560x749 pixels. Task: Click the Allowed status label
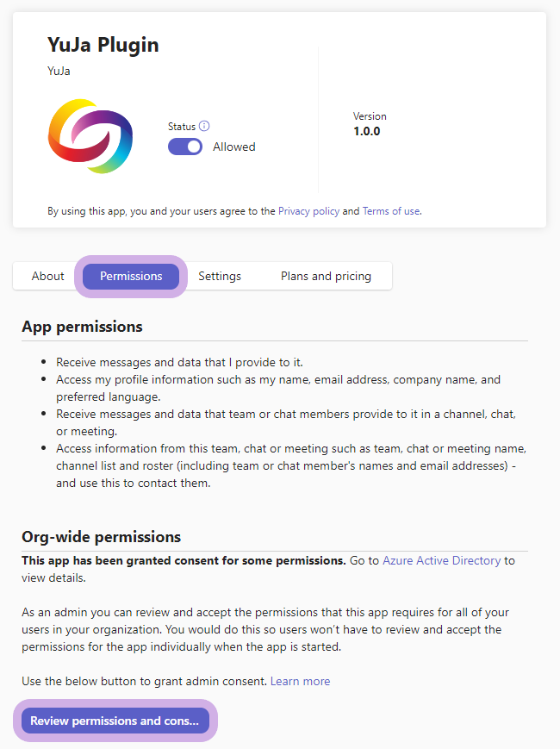234,147
